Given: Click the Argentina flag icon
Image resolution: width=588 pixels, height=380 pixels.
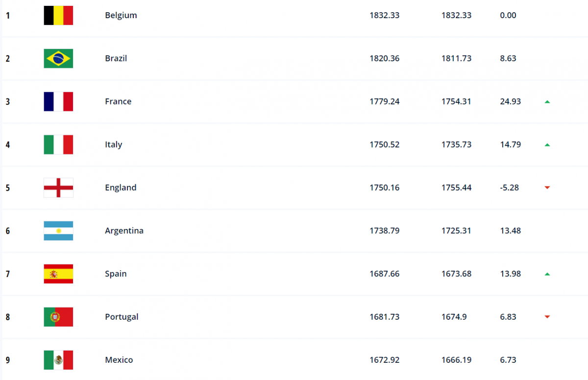Looking at the screenshot, I should click(58, 231).
